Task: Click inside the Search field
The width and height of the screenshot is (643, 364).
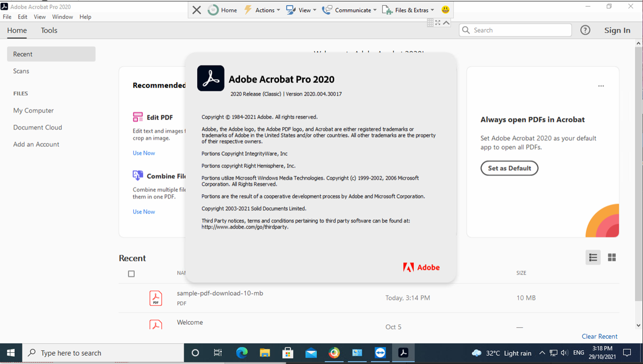Action: [x=514, y=30]
